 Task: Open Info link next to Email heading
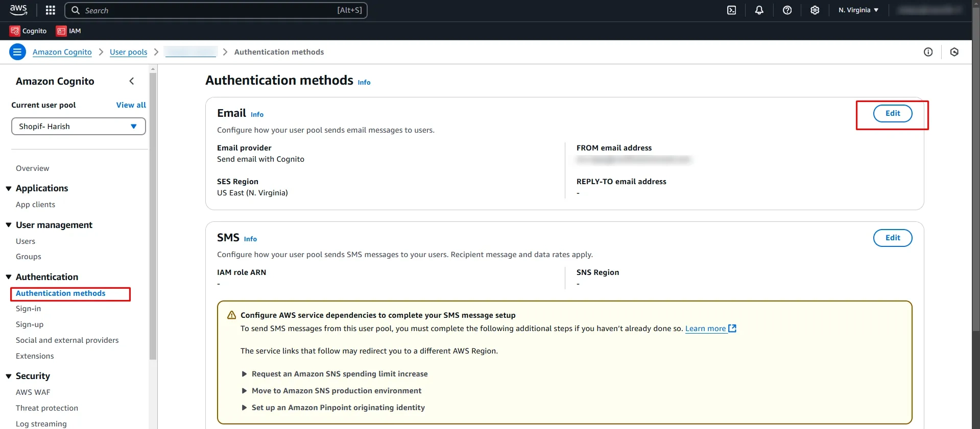(x=257, y=114)
